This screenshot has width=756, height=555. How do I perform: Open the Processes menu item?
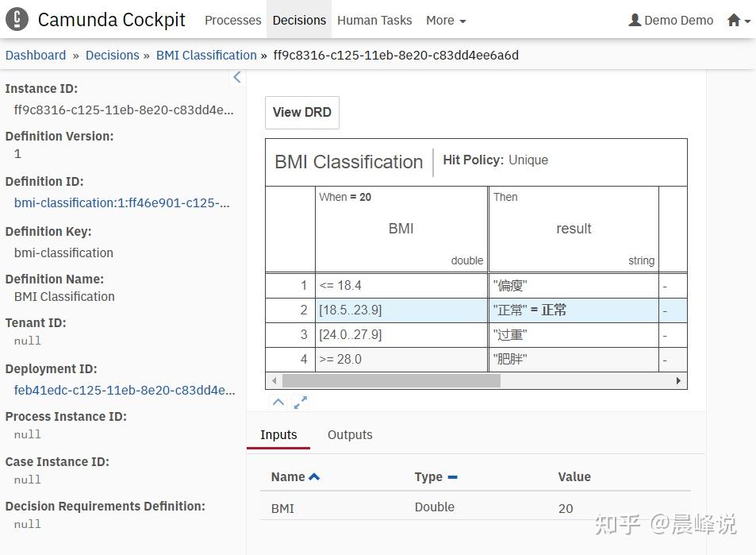click(232, 21)
